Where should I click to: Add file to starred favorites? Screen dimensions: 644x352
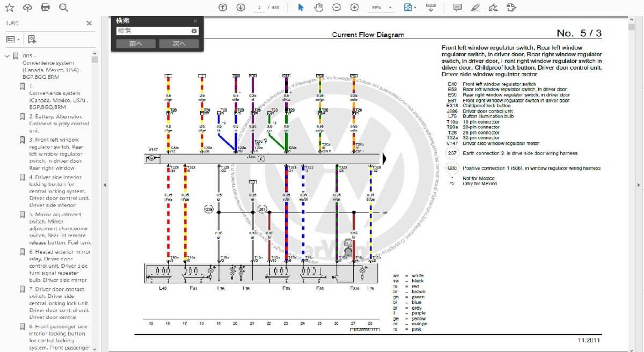[x=10, y=8]
